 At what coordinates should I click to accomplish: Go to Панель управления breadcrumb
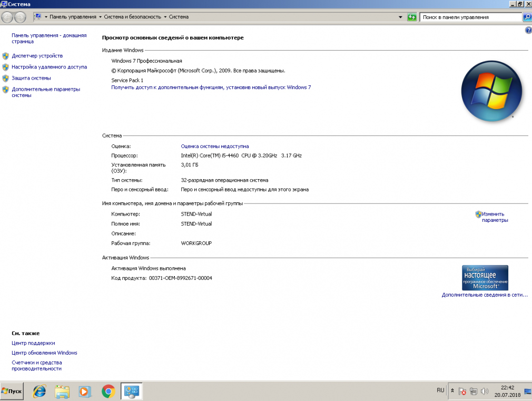(x=73, y=17)
